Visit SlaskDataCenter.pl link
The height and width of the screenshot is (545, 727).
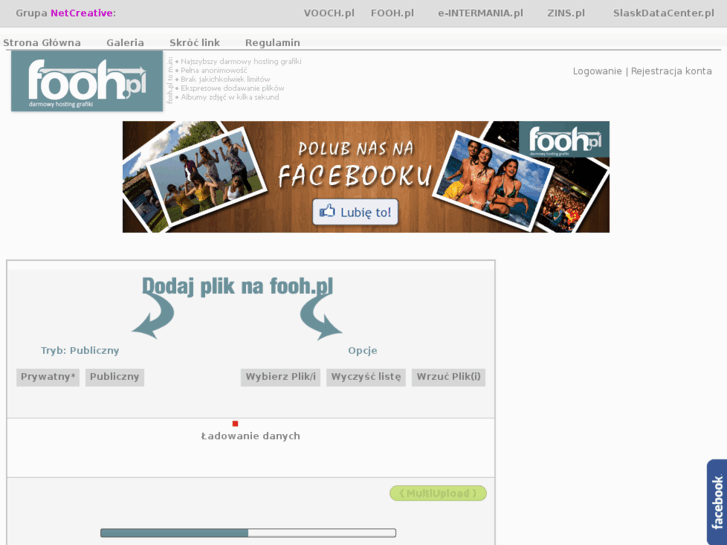tap(663, 13)
